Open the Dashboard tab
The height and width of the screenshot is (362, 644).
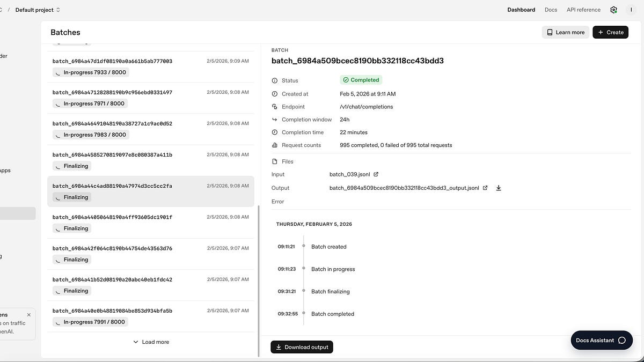coord(521,10)
